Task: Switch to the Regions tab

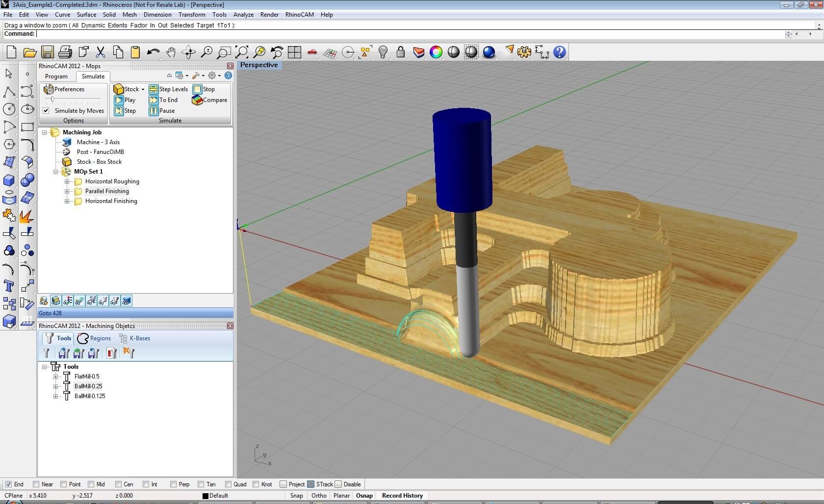Action: (x=95, y=338)
